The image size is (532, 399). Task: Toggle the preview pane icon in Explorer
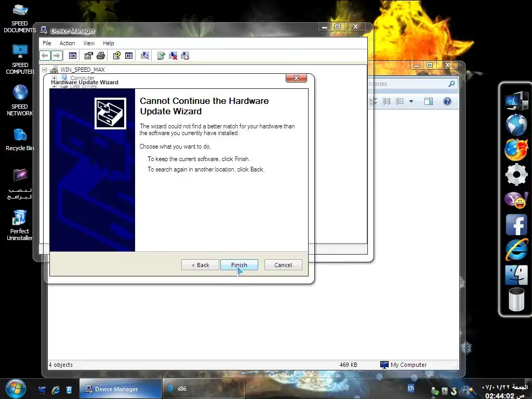point(429,101)
